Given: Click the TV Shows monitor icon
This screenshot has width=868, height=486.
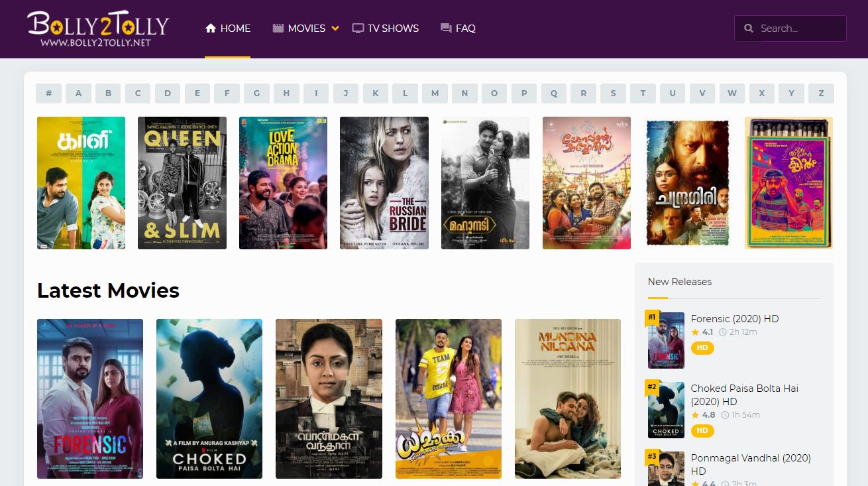Looking at the screenshot, I should (x=358, y=29).
